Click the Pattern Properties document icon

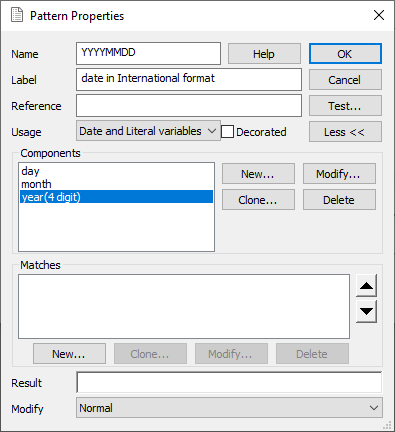click(17, 15)
